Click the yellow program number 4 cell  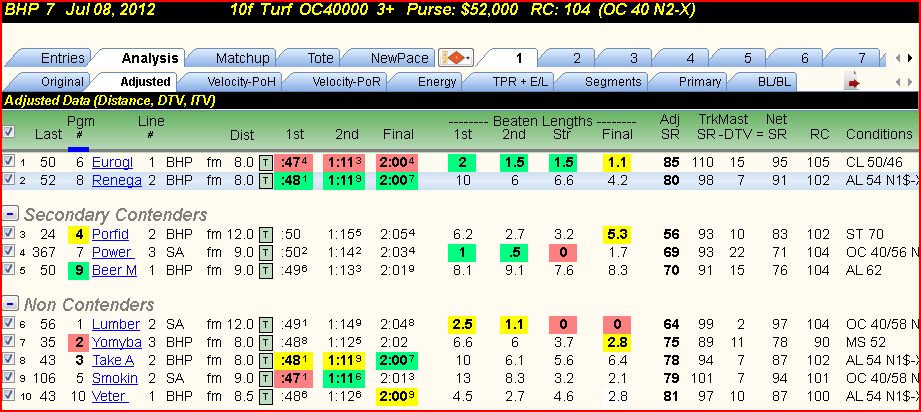pos(77,235)
